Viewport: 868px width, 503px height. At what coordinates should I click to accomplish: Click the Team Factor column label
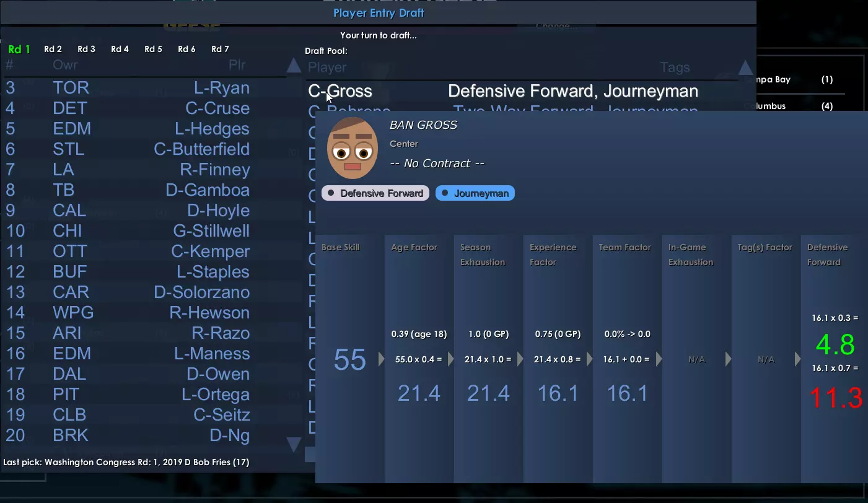point(625,247)
